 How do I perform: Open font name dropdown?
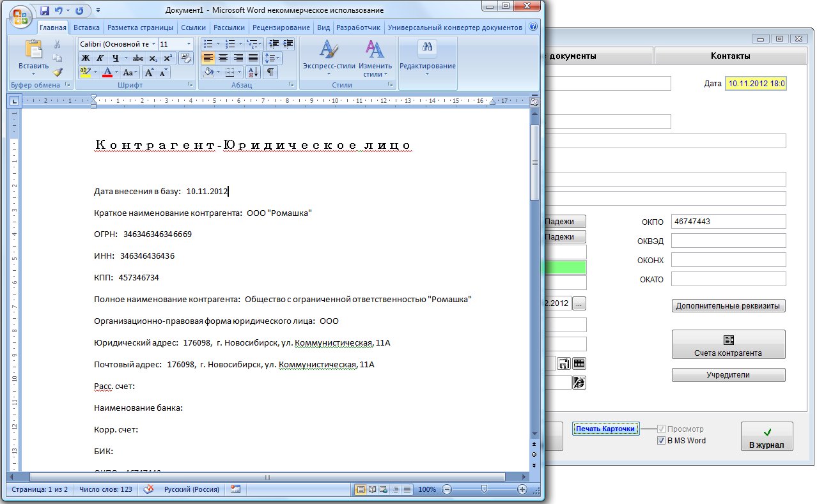[153, 44]
